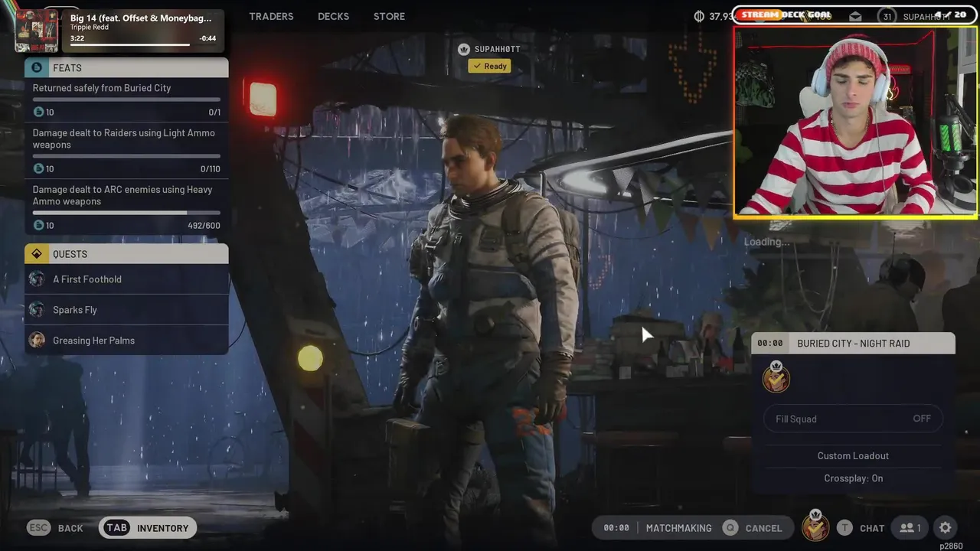
Task: Click the currency balance coin icon
Action: pyautogui.click(x=699, y=16)
